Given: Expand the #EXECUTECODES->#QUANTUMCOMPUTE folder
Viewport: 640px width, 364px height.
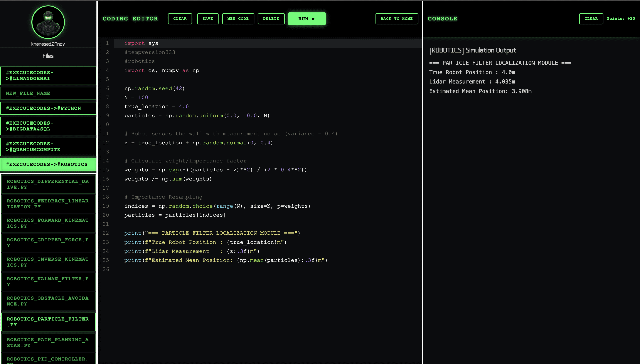Looking at the screenshot, I should coord(48,147).
